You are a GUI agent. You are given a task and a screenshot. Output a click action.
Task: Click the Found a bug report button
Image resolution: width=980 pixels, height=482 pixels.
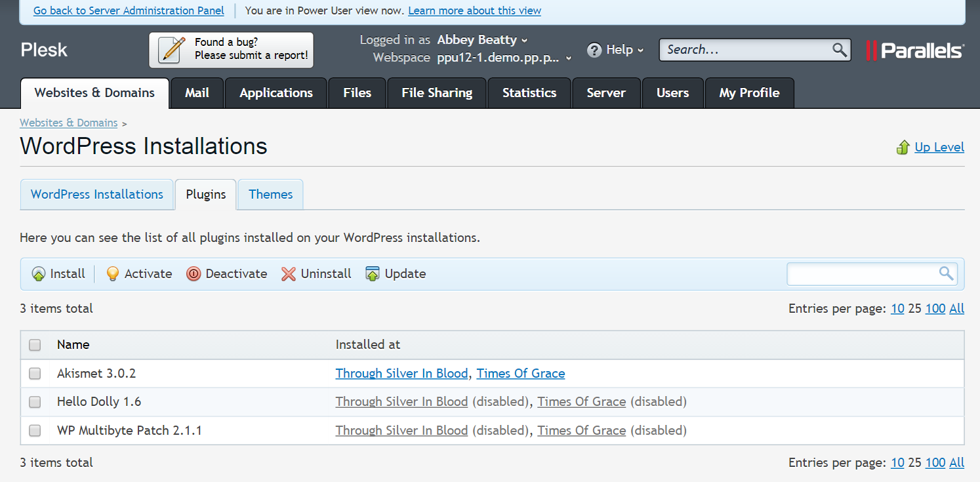coord(231,50)
